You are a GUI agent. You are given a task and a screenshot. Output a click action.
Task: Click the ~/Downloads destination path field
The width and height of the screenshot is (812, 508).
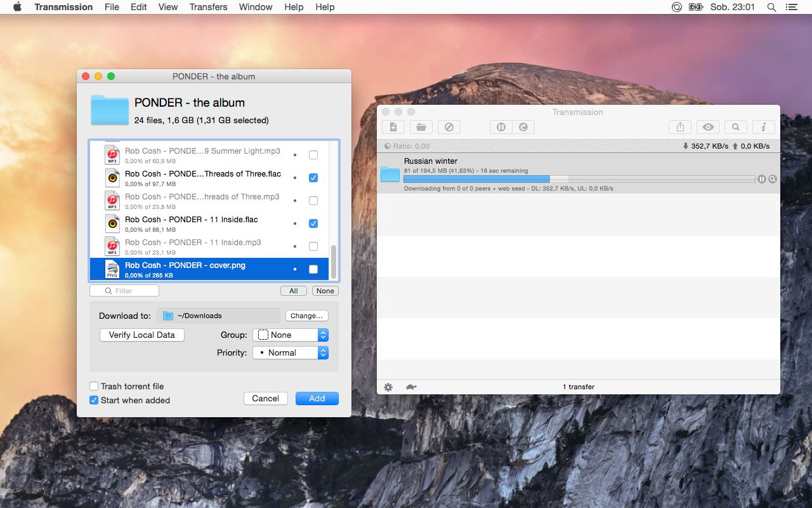pyautogui.click(x=219, y=316)
